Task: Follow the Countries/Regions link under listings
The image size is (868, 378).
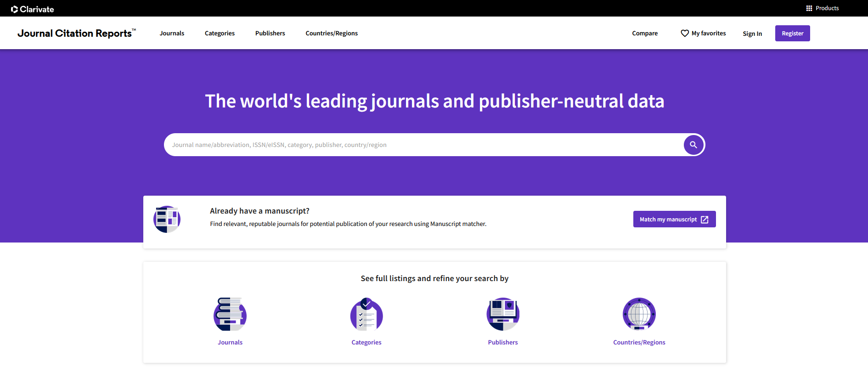Action: click(639, 342)
